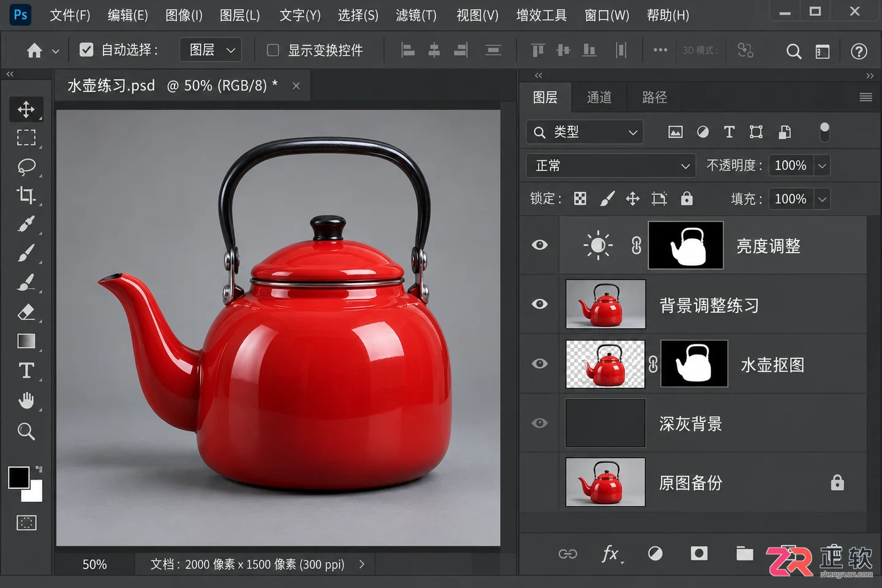Expand the 不透明度 opacity dropdown arrow
Viewport: 882px width, 588px height.
[x=822, y=166]
